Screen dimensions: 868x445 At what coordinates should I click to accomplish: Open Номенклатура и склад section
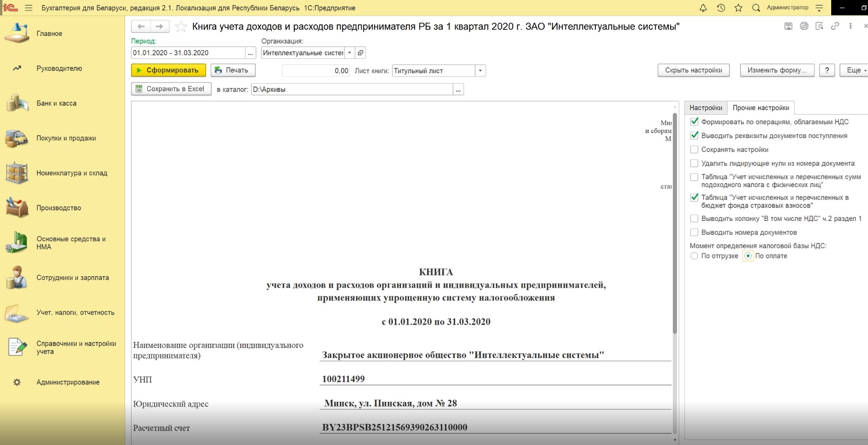pyautogui.click(x=72, y=173)
